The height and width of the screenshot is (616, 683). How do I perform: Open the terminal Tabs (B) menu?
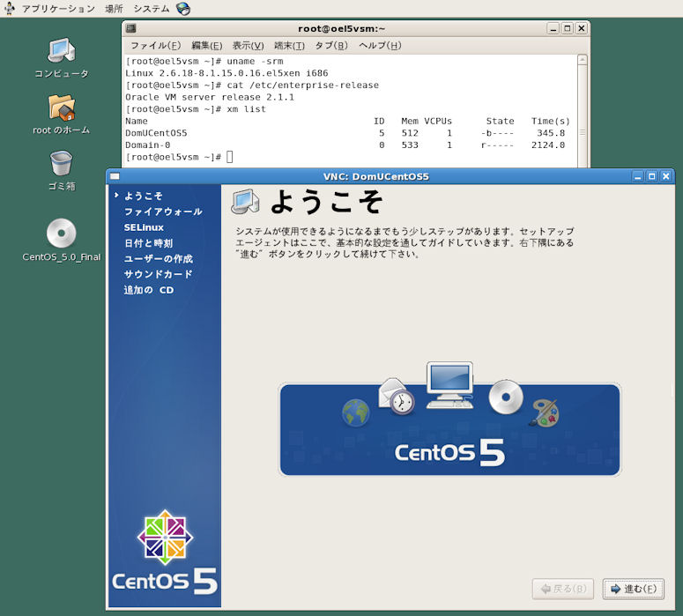coord(331,45)
